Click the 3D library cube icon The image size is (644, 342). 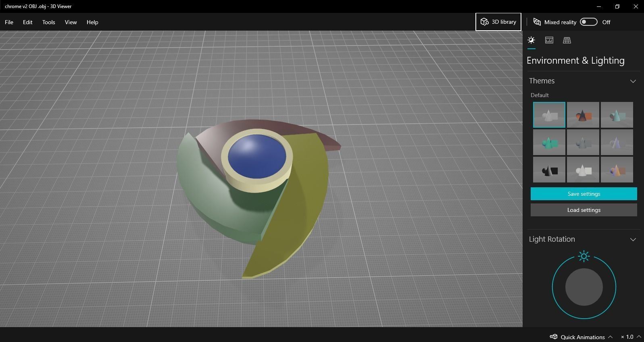(x=485, y=22)
